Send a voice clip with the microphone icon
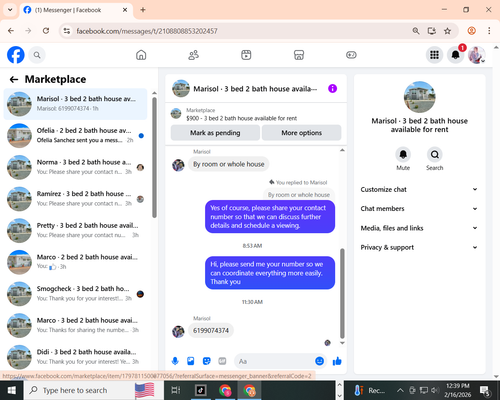This screenshot has height=400, width=500. pos(175,361)
